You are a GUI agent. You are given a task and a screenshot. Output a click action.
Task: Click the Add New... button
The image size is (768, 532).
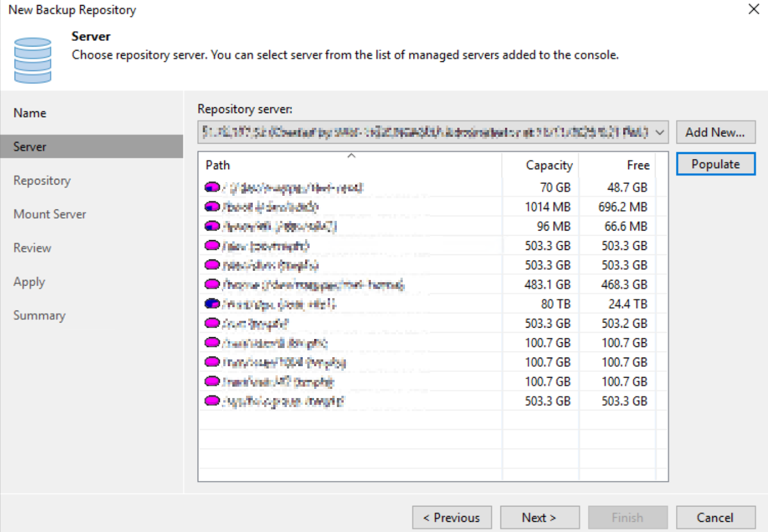click(x=715, y=132)
